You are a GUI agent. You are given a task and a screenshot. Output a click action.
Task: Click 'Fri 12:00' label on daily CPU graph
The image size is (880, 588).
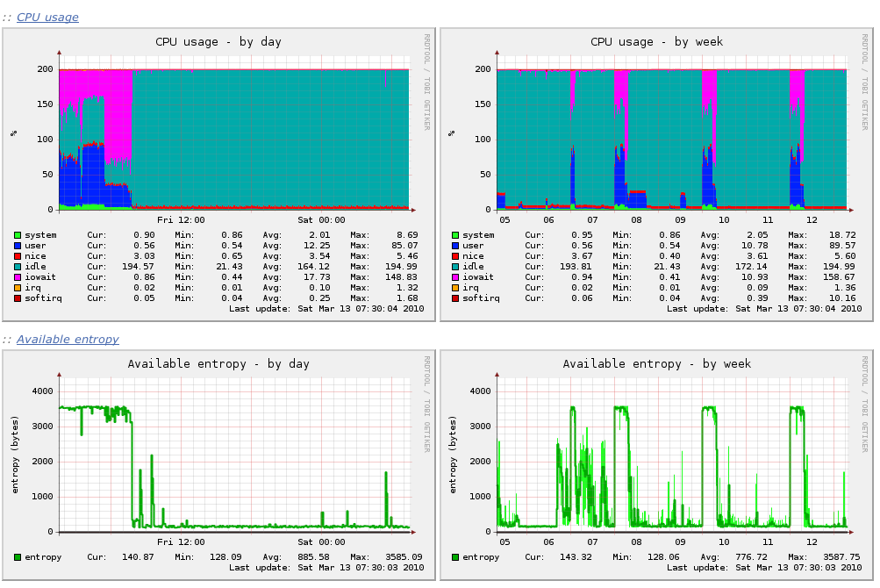click(181, 220)
